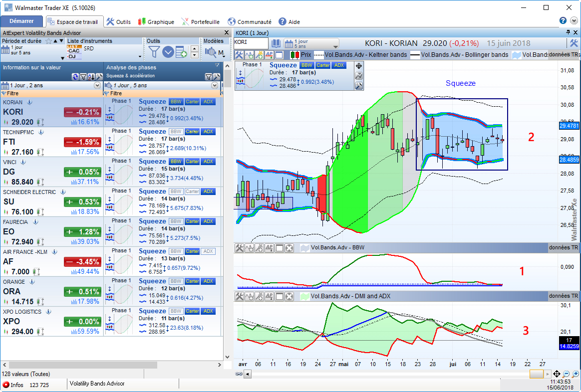581x392 pixels.
Task: Maximize the price pane window icon
Action: (x=280, y=55)
